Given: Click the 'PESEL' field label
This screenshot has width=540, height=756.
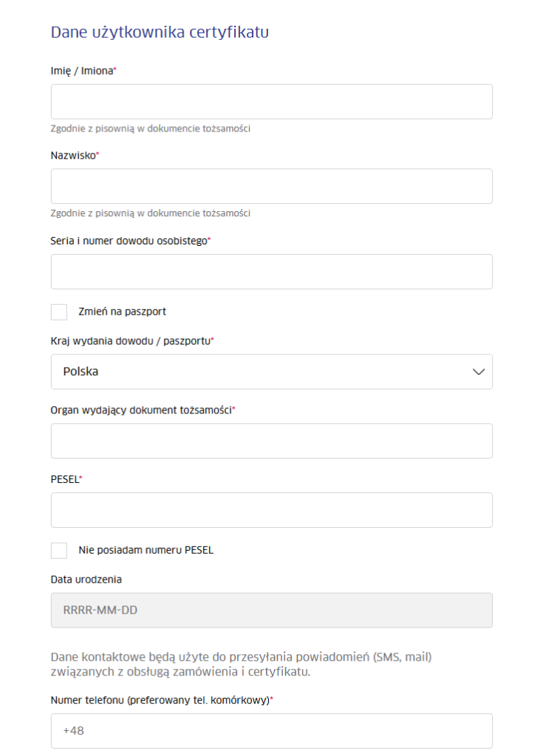Looking at the screenshot, I should coord(64,479).
